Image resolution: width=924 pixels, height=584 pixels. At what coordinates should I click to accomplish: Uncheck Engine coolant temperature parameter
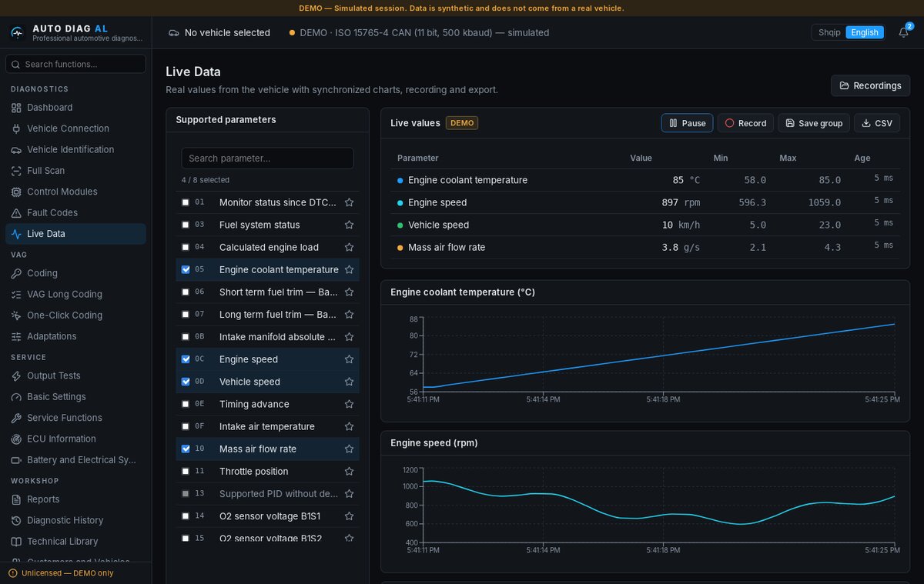click(186, 269)
